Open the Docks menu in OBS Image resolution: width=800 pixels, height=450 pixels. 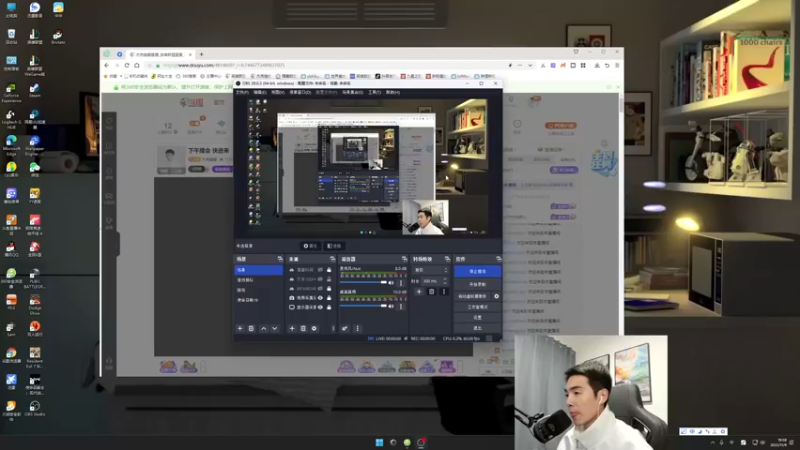(x=300, y=92)
